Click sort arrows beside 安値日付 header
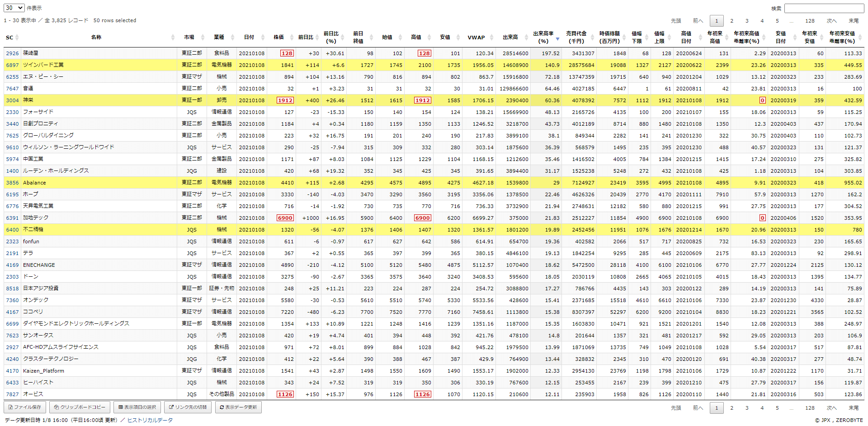868x426 pixels. pos(794,38)
